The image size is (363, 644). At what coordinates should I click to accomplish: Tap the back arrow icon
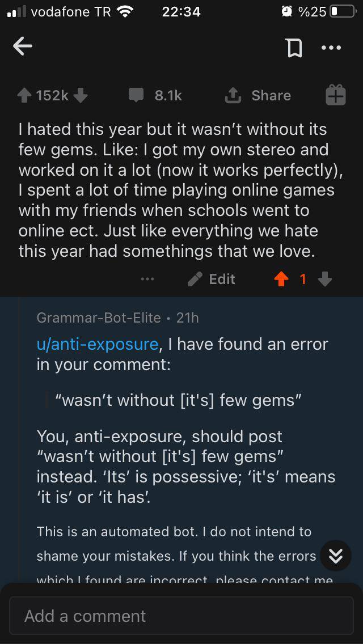[23, 47]
